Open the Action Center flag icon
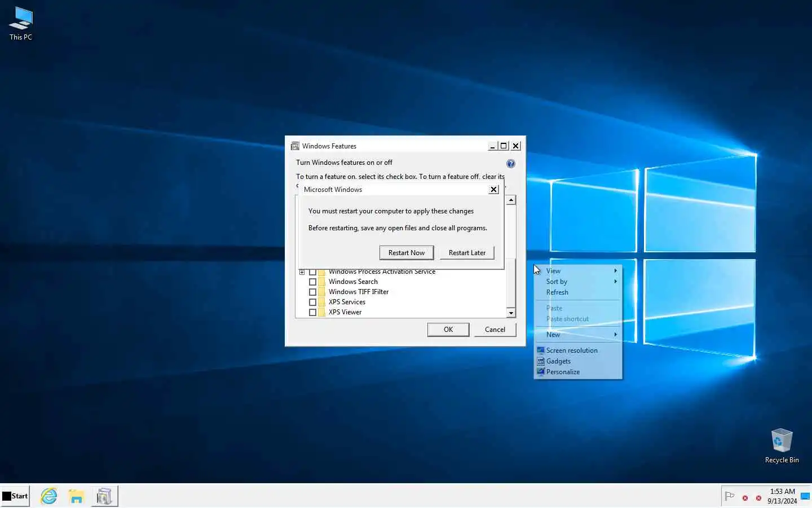The image size is (812, 508). [730, 497]
